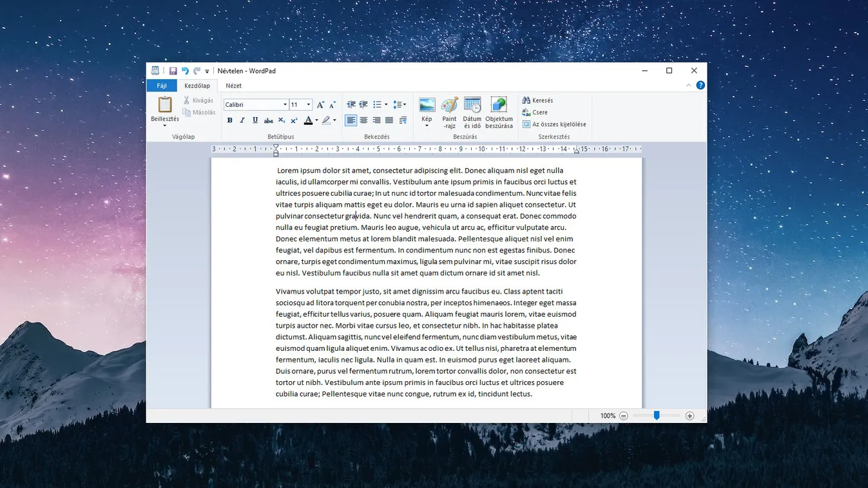This screenshot has width=868, height=488.
Task: Select Align text left
Action: (351, 120)
